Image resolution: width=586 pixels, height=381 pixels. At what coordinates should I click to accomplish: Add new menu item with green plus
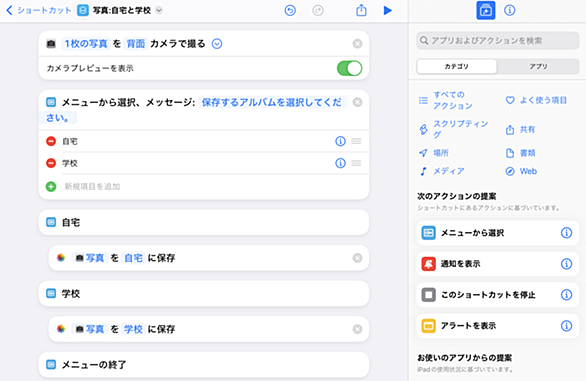point(51,186)
